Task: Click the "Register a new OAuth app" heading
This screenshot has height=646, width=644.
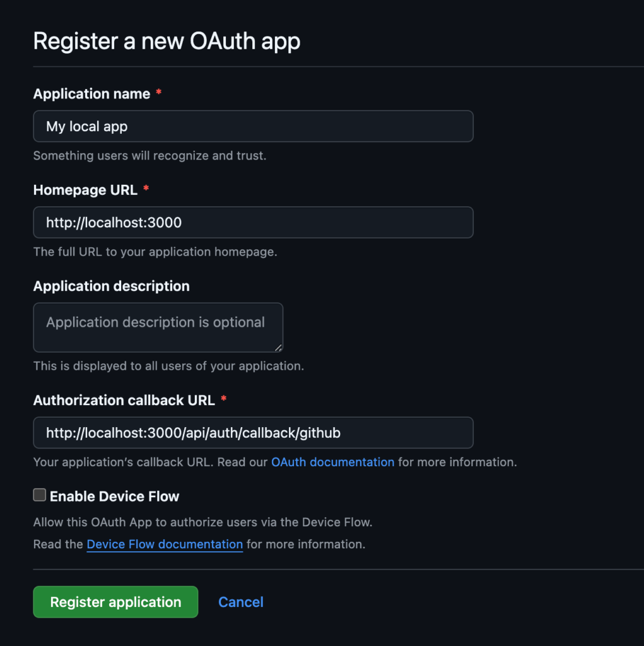Action: pyautogui.click(x=167, y=41)
